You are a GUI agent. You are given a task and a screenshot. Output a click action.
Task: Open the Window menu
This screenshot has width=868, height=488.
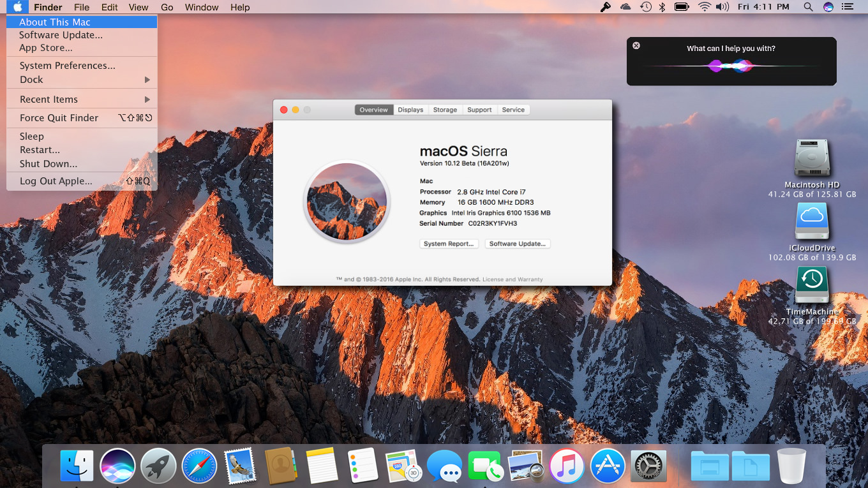202,7
